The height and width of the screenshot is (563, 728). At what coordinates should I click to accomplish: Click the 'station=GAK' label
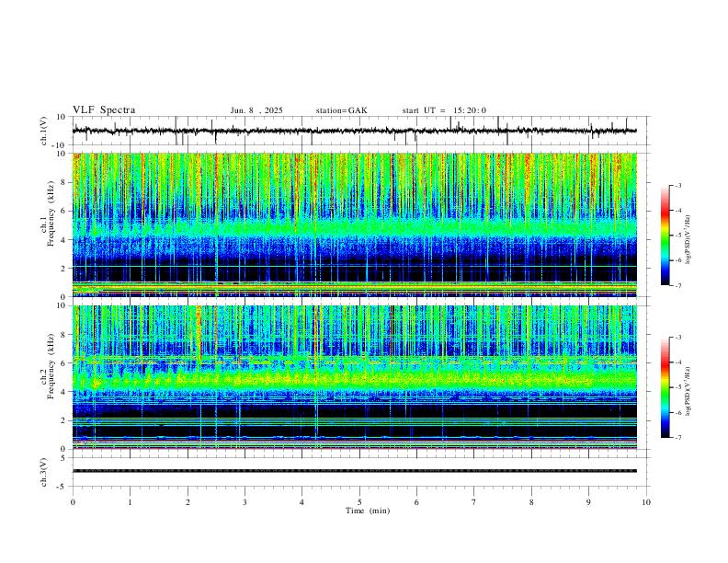point(341,110)
